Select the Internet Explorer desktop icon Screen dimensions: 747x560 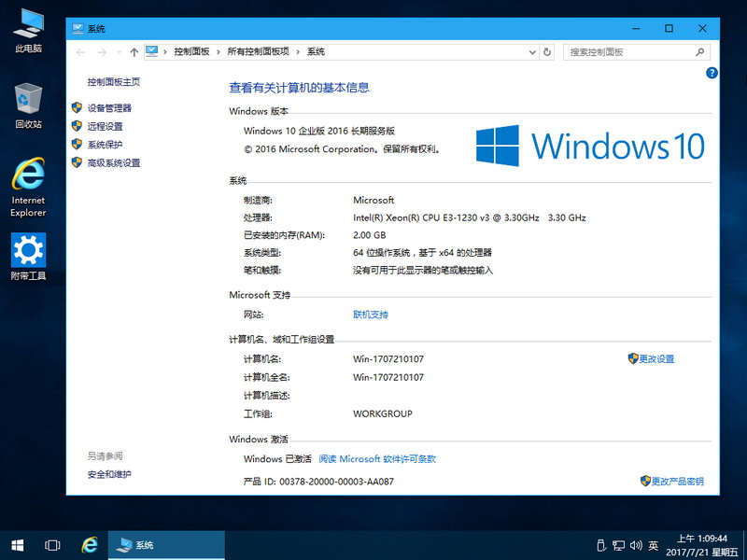point(29,187)
